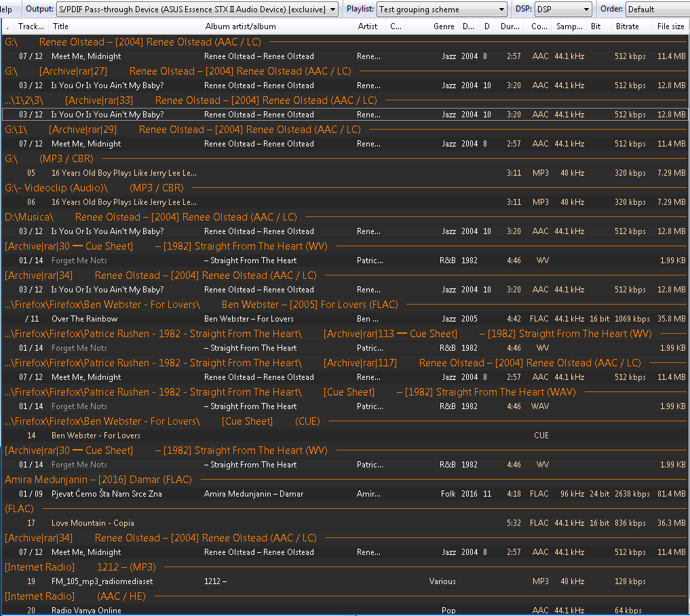Select group header [Cue Sheet] (CUE)
Image resolution: width=690 pixels, height=616 pixels.
click(345, 421)
